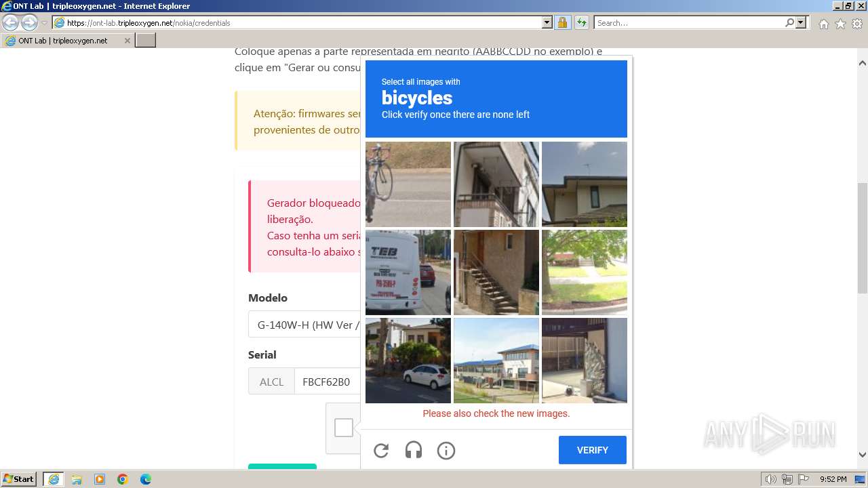Viewport: 868px width, 488px height.
Task: Select the white TEB bus tile
Action: point(408,272)
